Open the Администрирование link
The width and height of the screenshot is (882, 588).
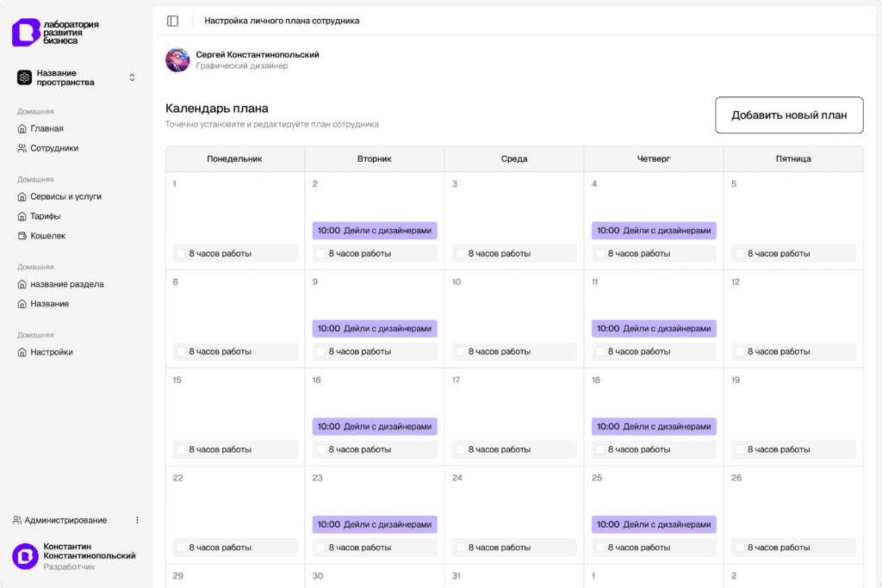(x=65, y=520)
